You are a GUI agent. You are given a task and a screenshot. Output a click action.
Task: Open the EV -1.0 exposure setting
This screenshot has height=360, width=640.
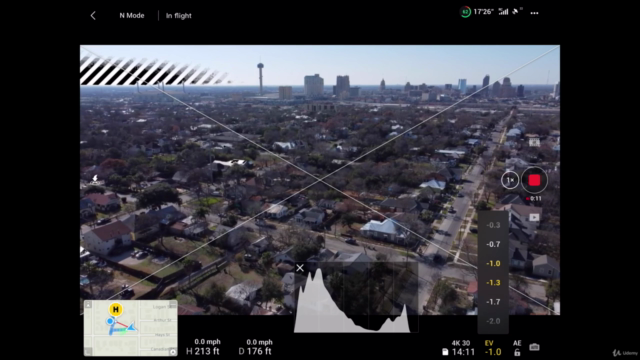pos(493,348)
